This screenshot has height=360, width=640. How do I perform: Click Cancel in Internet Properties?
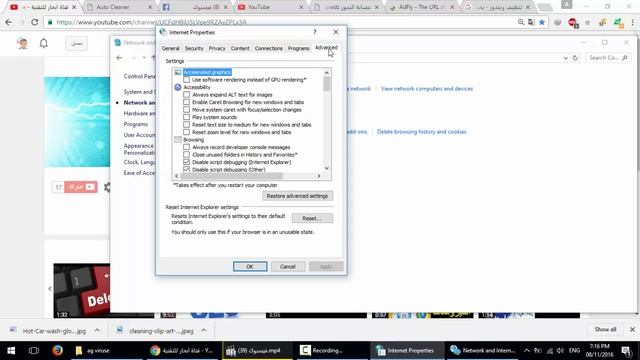287,267
